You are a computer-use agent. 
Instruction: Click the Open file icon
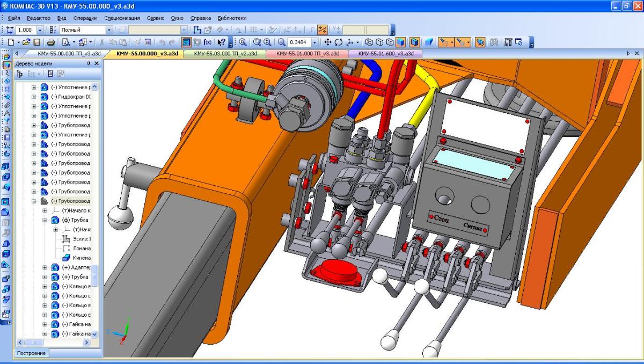click(x=27, y=42)
